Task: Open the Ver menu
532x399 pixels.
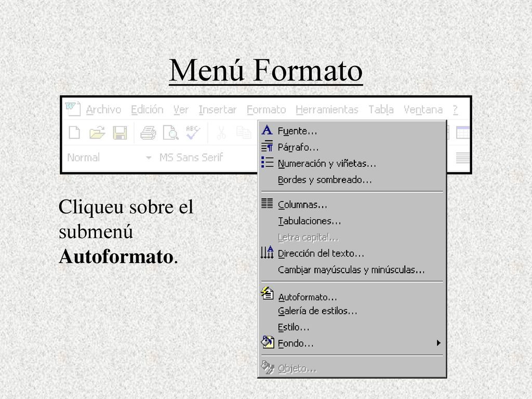Action: pyautogui.click(x=181, y=110)
